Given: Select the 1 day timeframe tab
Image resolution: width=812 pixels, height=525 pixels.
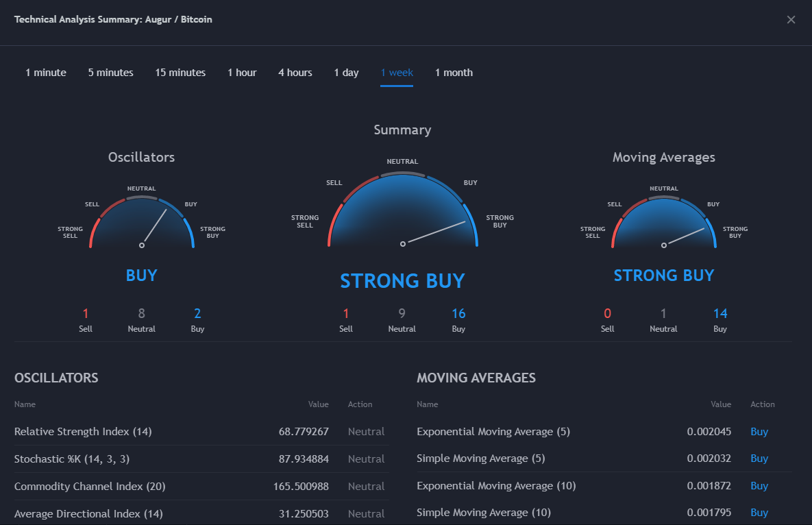Looking at the screenshot, I should coord(347,73).
